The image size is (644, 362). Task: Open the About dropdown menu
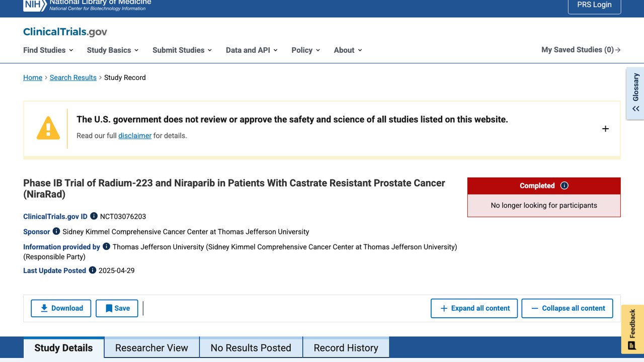pyautogui.click(x=348, y=50)
